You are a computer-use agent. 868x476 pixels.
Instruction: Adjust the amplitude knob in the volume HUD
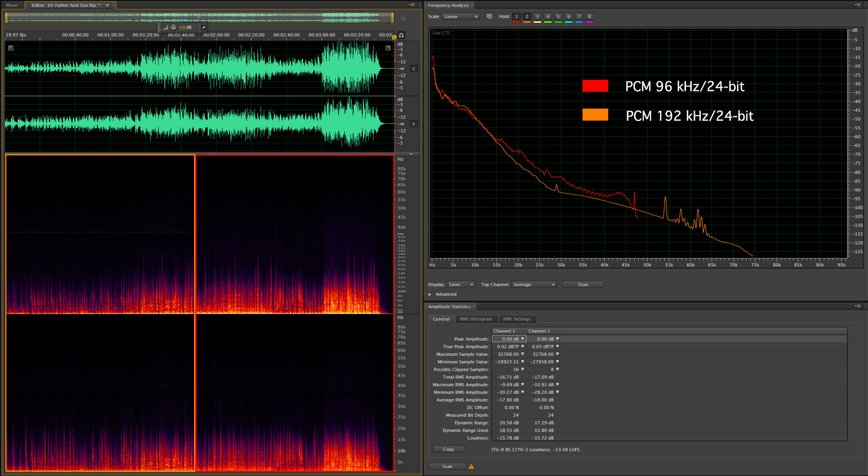click(173, 27)
